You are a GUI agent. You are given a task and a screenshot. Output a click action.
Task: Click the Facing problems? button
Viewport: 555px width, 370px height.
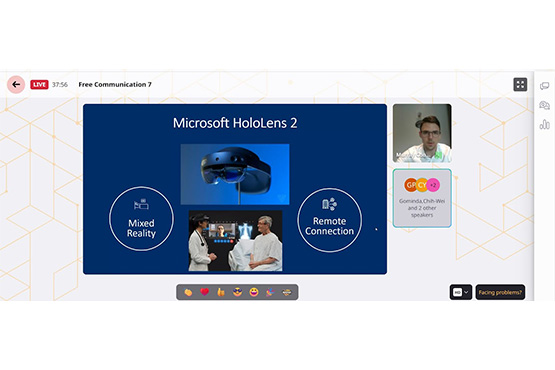click(x=500, y=292)
